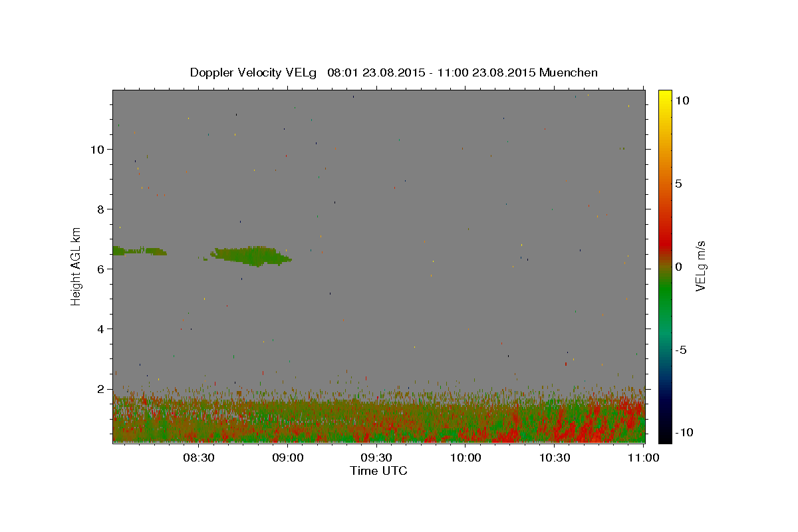The width and height of the screenshot is (798, 532).
Task: Click the height tick label 6
Action: [101, 269]
